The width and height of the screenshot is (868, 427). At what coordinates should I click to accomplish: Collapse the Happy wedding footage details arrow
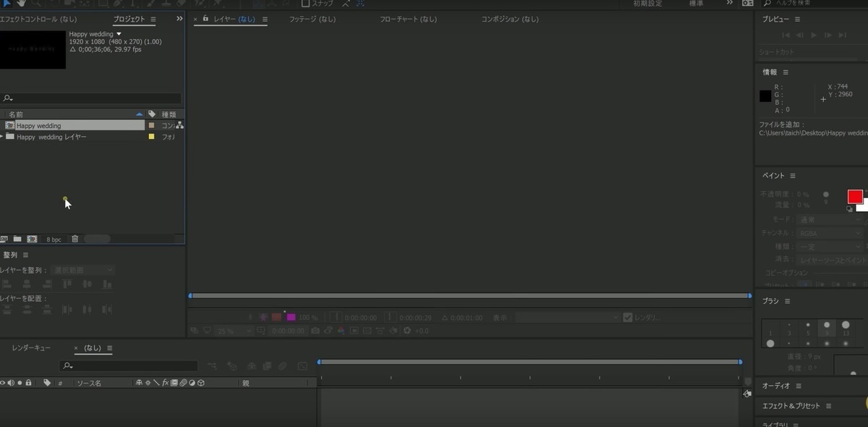pos(119,33)
